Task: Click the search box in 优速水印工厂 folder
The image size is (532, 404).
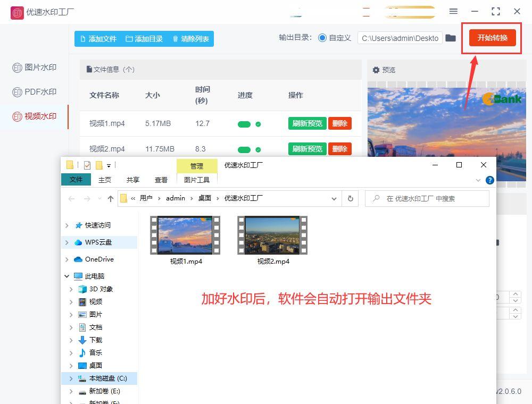Action: tap(427, 199)
